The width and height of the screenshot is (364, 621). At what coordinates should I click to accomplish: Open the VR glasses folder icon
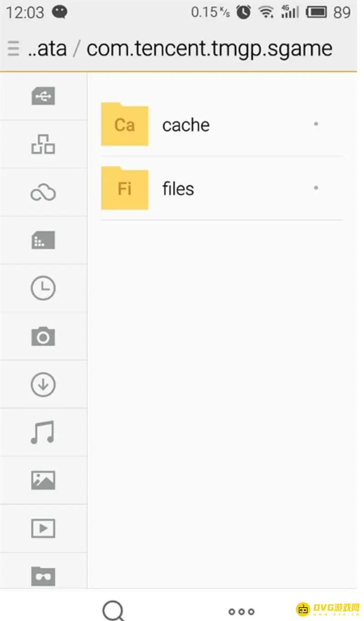pos(43,575)
